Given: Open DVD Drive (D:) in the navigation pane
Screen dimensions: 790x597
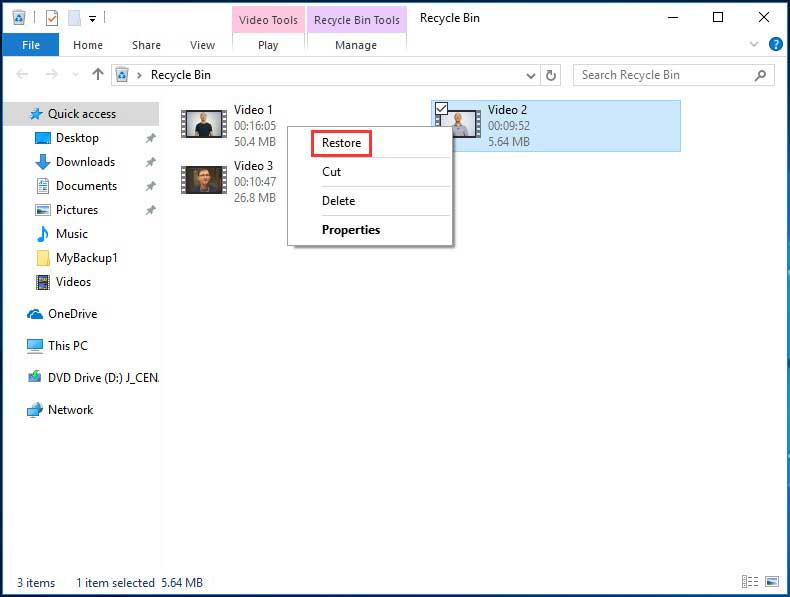Looking at the screenshot, I should point(103,378).
